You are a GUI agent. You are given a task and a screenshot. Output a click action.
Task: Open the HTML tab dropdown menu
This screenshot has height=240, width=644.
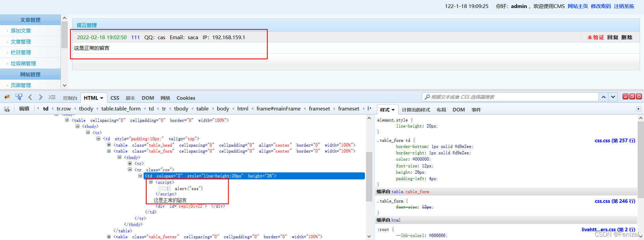tap(102, 98)
